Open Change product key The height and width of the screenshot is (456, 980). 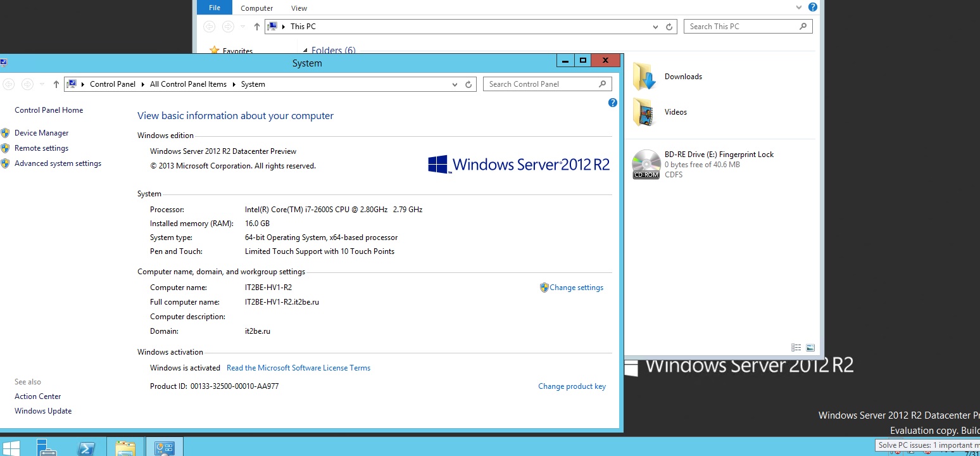coord(572,386)
